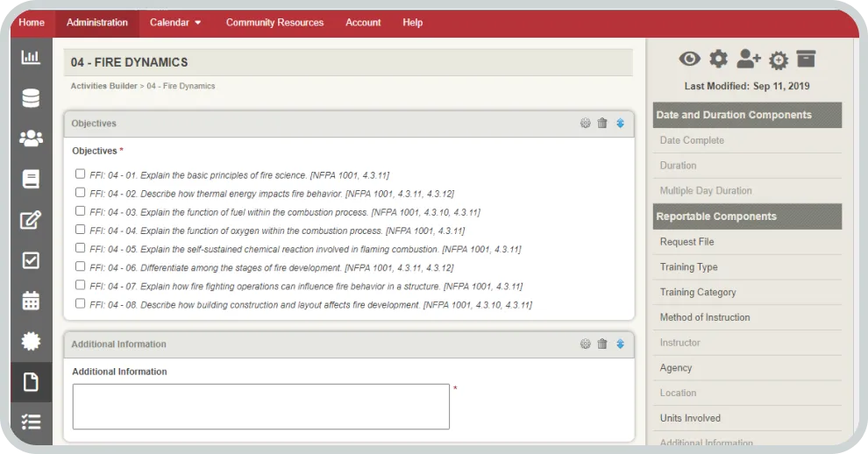Viewport: 868px width, 454px height.
Task: Select Training Category reportable component
Action: pyautogui.click(x=698, y=293)
